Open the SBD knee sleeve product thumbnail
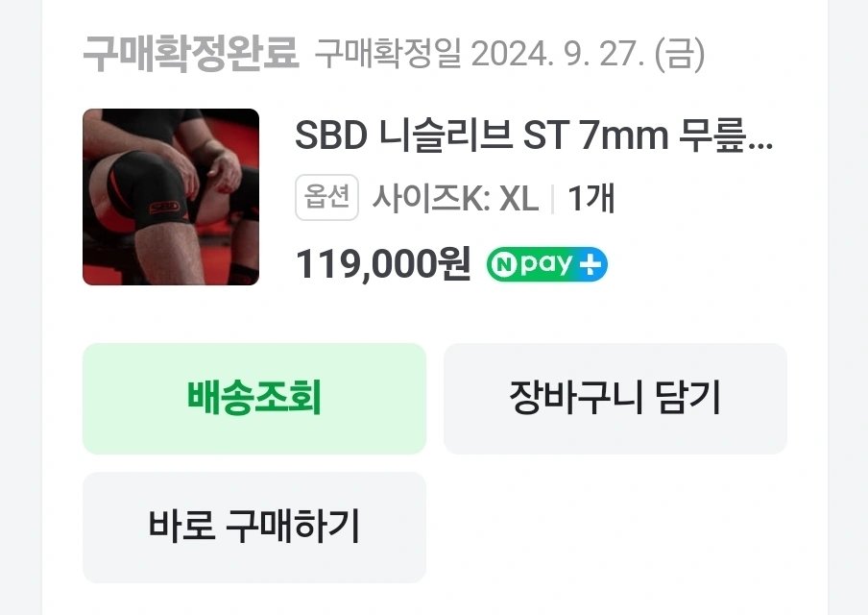The width and height of the screenshot is (868, 615). pos(171,197)
